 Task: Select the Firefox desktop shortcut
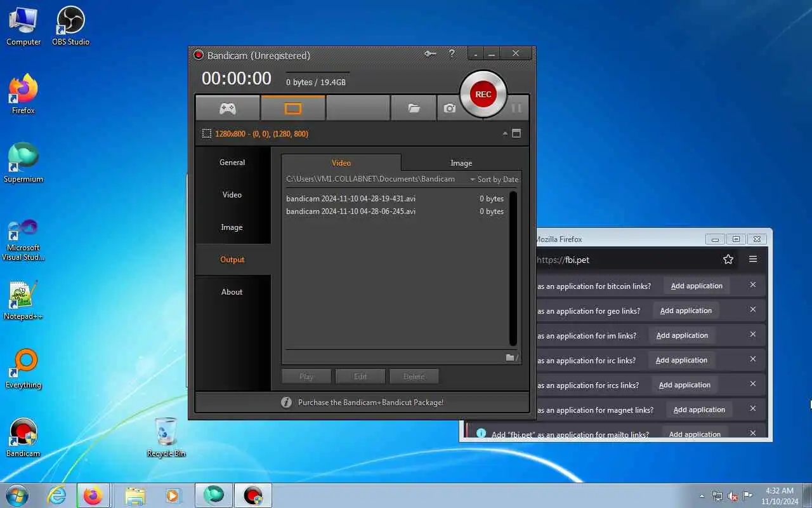pos(23,95)
